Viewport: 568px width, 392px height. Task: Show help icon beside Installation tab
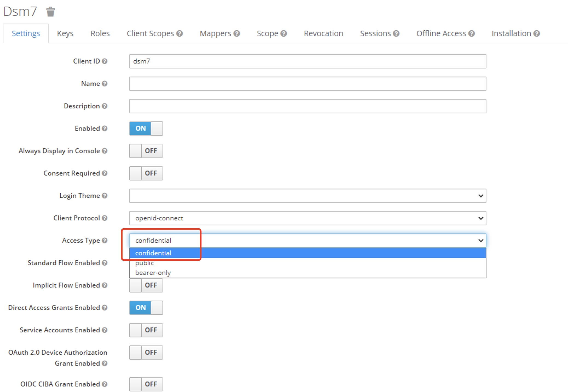click(x=537, y=34)
